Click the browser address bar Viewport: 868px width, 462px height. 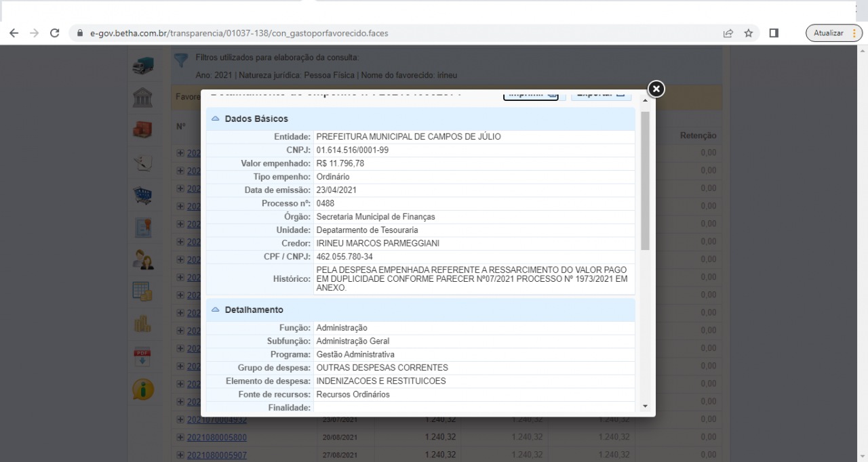point(400,33)
